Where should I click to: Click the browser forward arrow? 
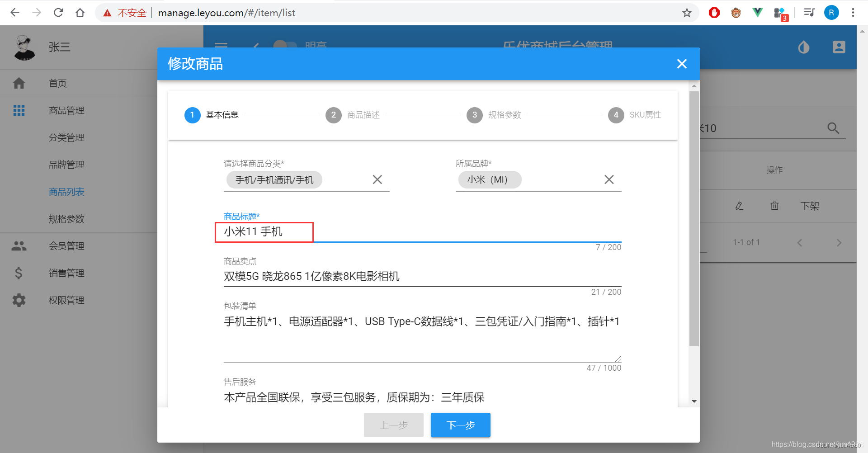pyautogui.click(x=37, y=13)
